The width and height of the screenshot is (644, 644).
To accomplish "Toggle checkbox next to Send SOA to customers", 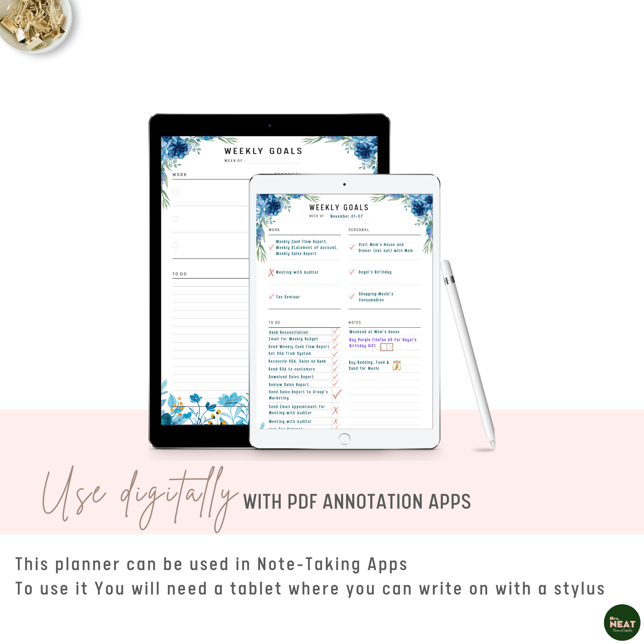I will click(x=335, y=370).
